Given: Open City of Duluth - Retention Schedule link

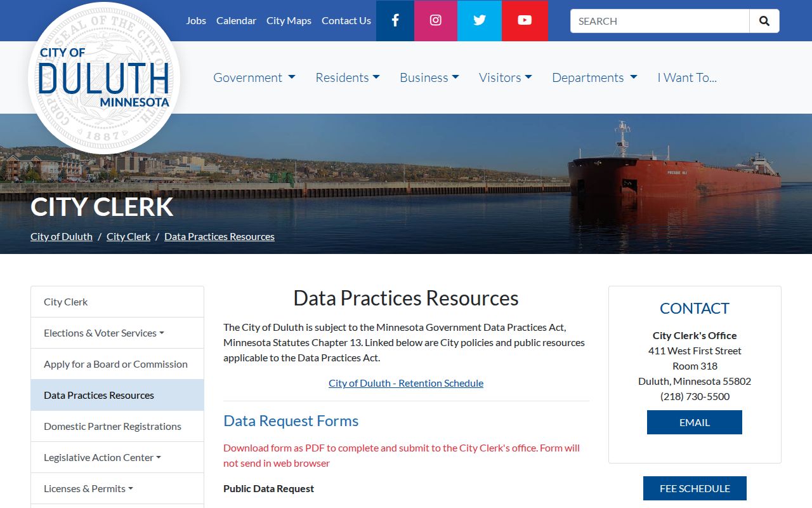Looking at the screenshot, I should (x=406, y=383).
